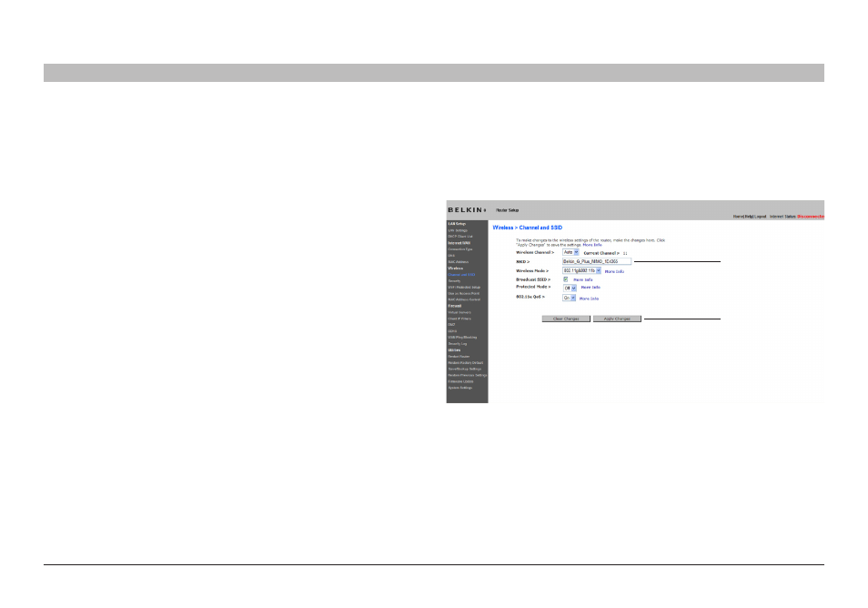Click into the SSID name input field
This screenshot has height=608, width=868.
pyautogui.click(x=597, y=261)
